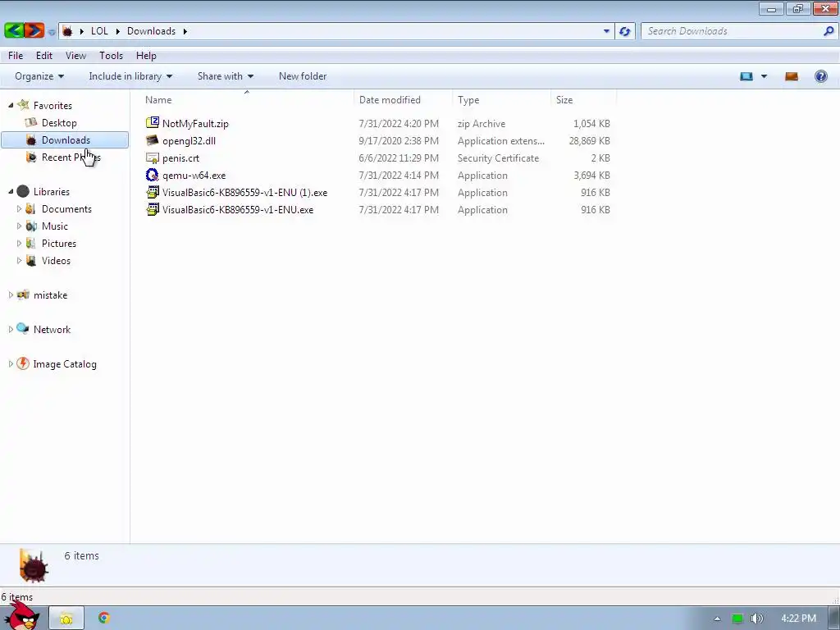Open recent locations arrow beside navigation buttons
Image resolution: width=840 pixels, height=630 pixels.
pos(52,32)
